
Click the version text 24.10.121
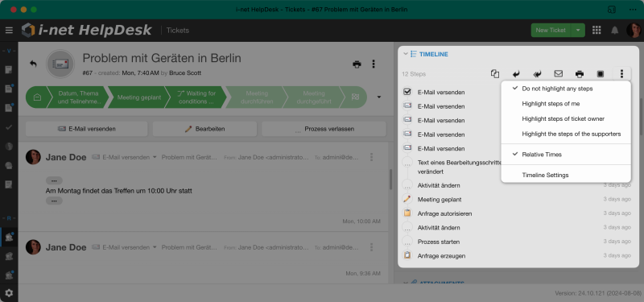click(597, 293)
